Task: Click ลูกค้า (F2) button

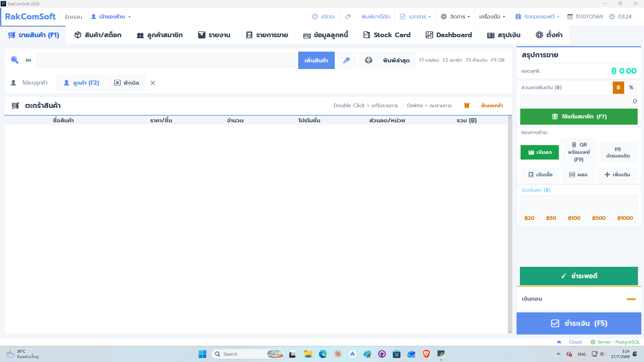Action: pos(81,83)
